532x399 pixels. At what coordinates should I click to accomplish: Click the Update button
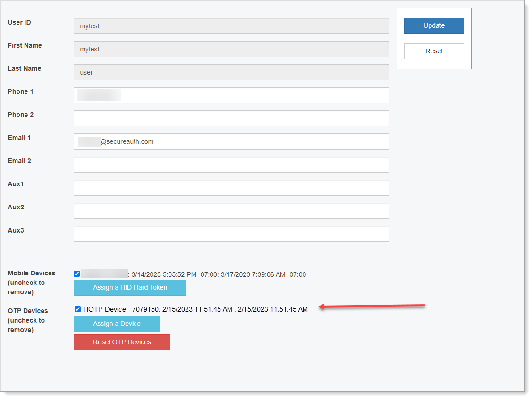433,26
